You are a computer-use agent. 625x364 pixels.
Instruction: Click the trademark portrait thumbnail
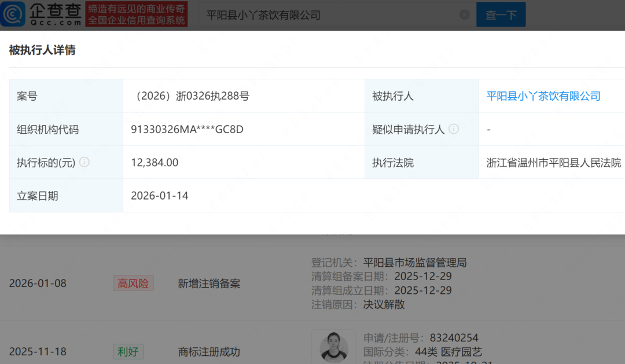pyautogui.click(x=334, y=347)
